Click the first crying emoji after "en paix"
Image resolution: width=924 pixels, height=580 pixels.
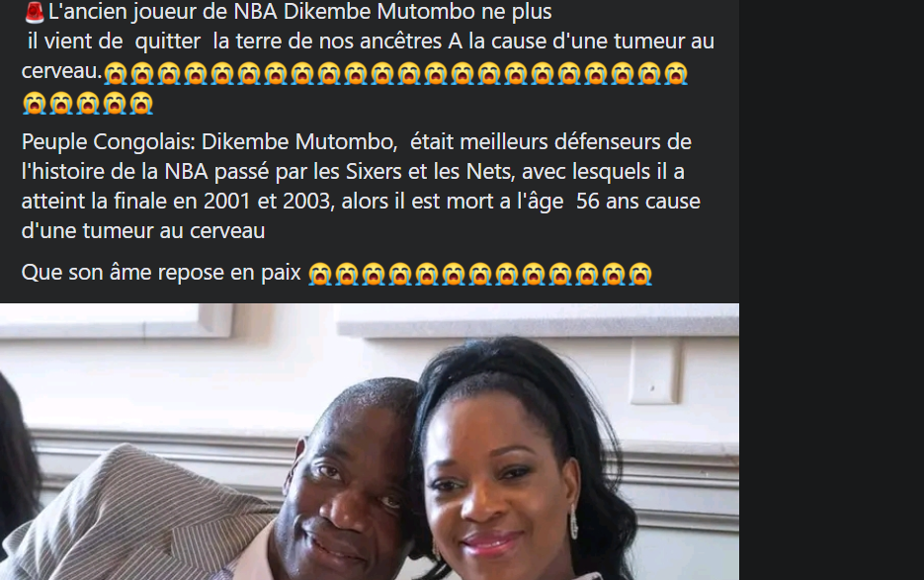tap(320, 275)
